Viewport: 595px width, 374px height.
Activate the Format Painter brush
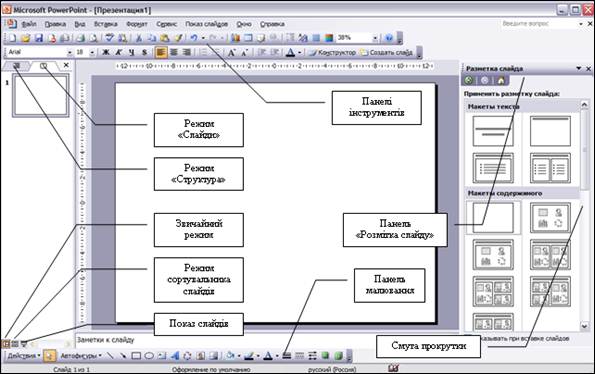tap(178, 38)
